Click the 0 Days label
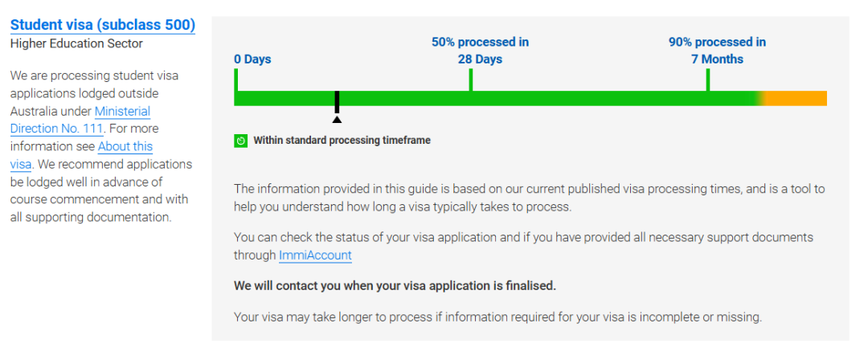 (x=252, y=59)
